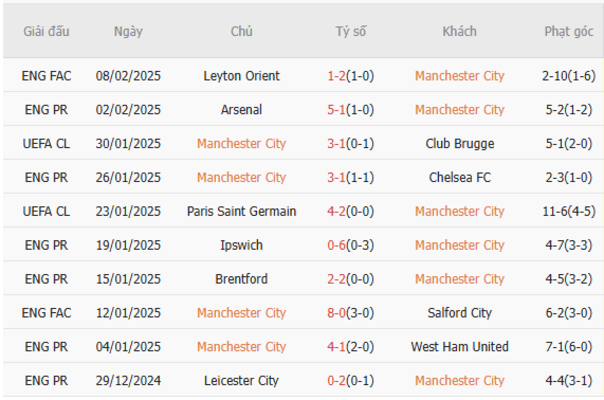Open the Chelsea FC team link

pyautogui.click(x=459, y=178)
